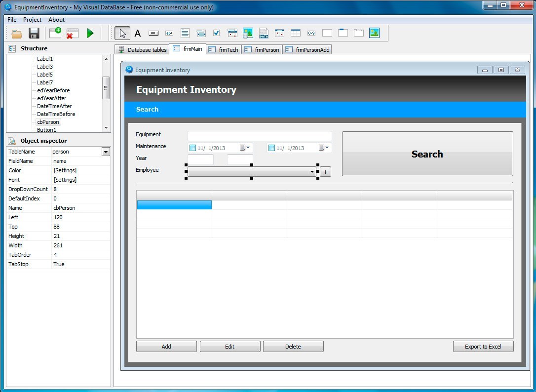Screen dimensions: 536x392
Task: Select the 0-9 counter component tool
Action: click(x=311, y=33)
